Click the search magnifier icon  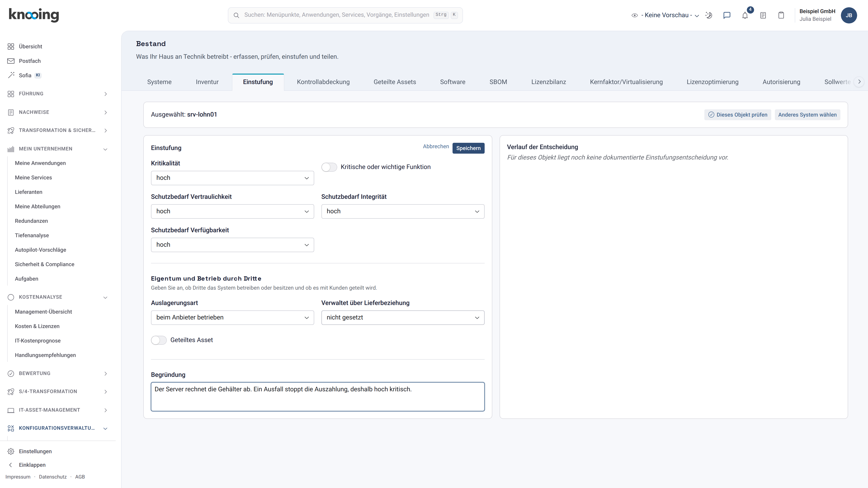pyautogui.click(x=236, y=15)
